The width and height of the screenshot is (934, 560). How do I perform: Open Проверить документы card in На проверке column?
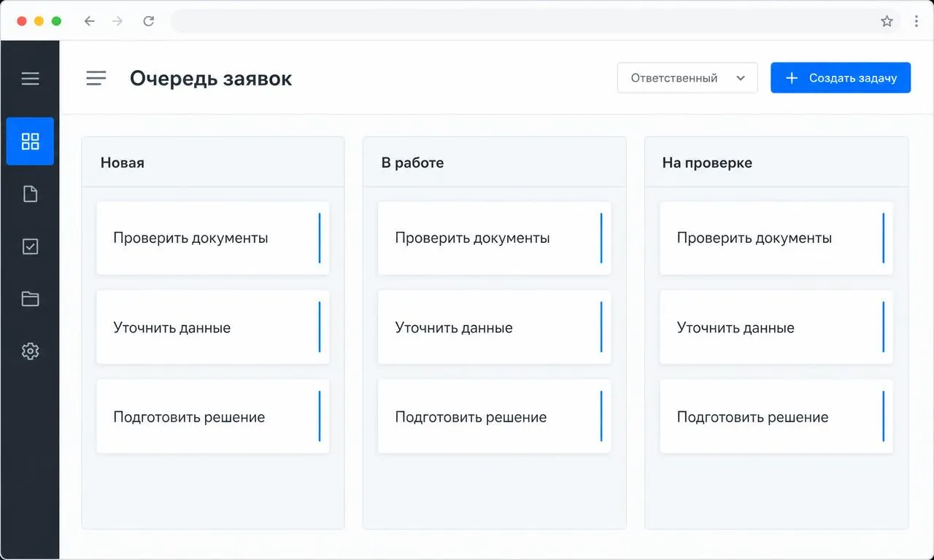[x=776, y=238]
